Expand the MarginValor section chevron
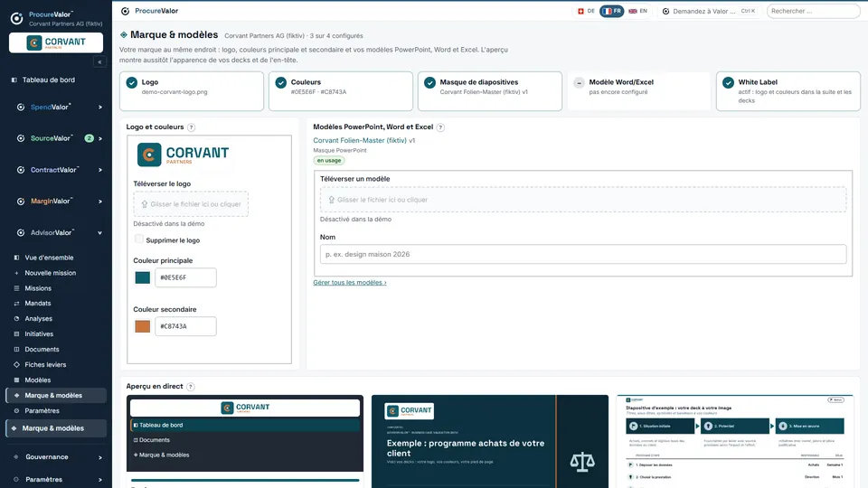Viewport: 868px width, 488px height. tap(100, 202)
